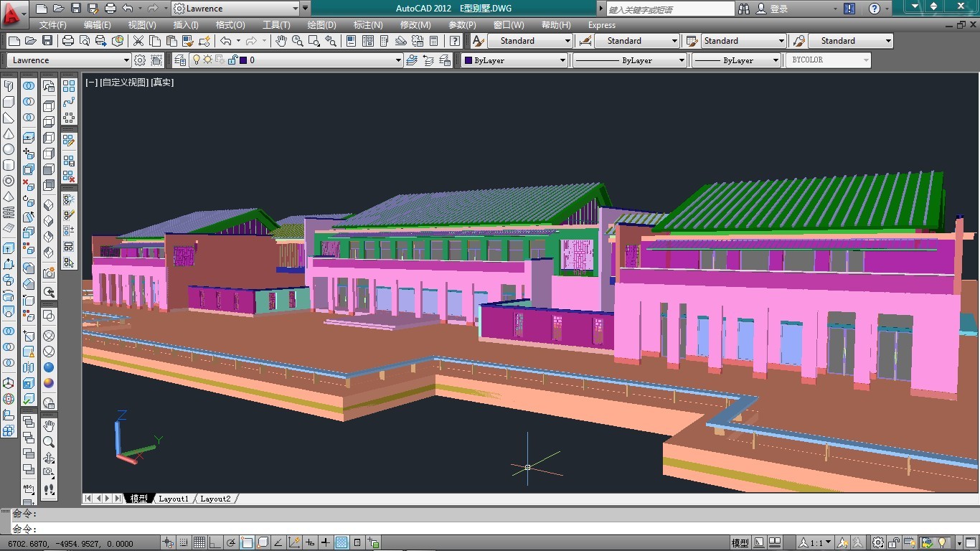Click the [真实] visual style label
Viewport: 980px width, 551px height.
coord(162,83)
